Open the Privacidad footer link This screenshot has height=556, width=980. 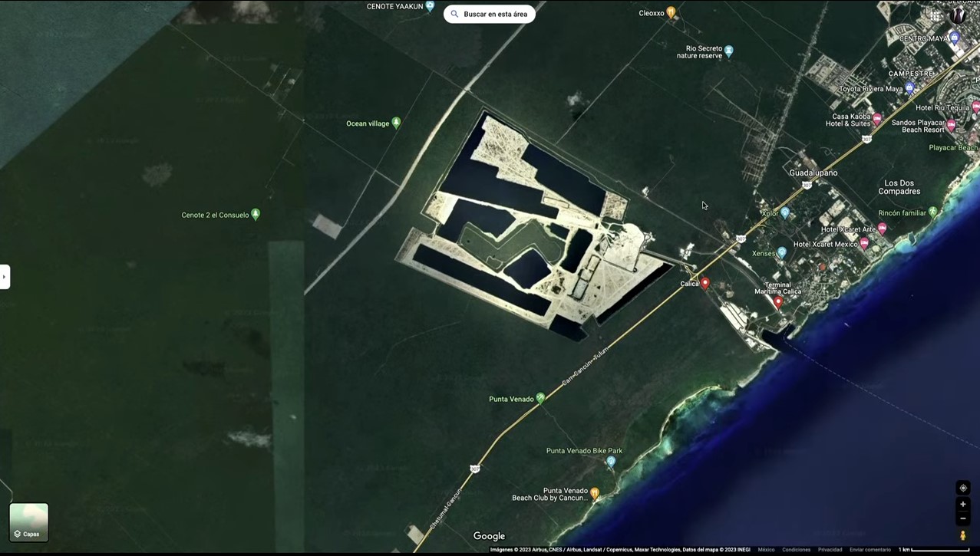tap(830, 550)
